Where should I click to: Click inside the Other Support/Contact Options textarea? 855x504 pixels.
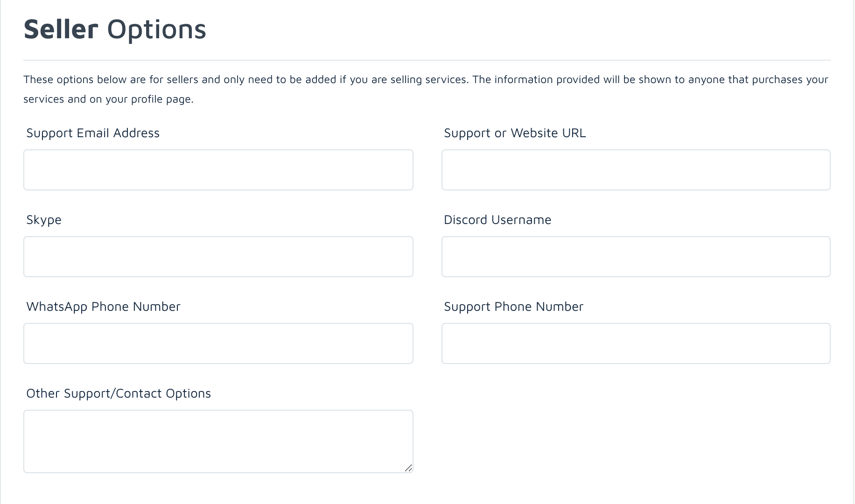(x=218, y=441)
